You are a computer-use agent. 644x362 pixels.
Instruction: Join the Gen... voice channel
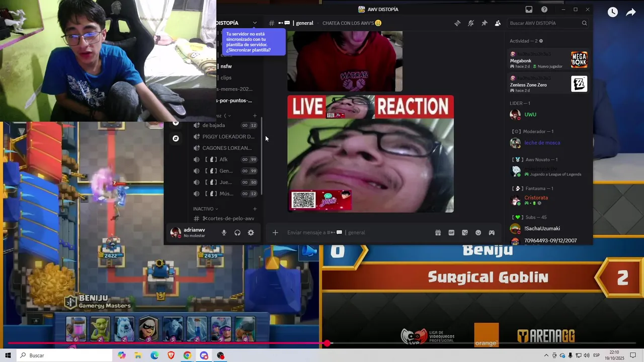point(226,171)
